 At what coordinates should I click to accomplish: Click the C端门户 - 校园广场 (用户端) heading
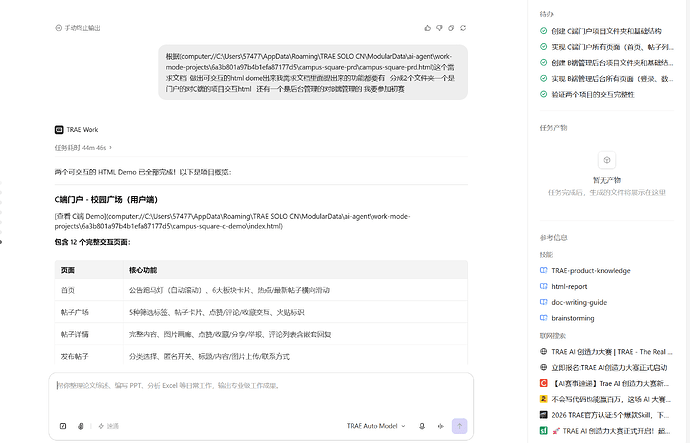[x=106, y=199]
